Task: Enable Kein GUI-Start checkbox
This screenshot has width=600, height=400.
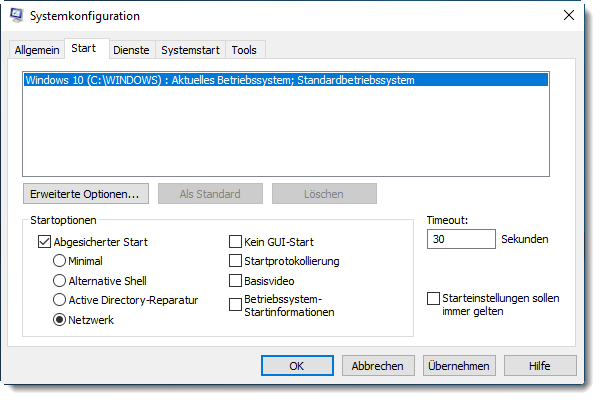Action: [235, 242]
